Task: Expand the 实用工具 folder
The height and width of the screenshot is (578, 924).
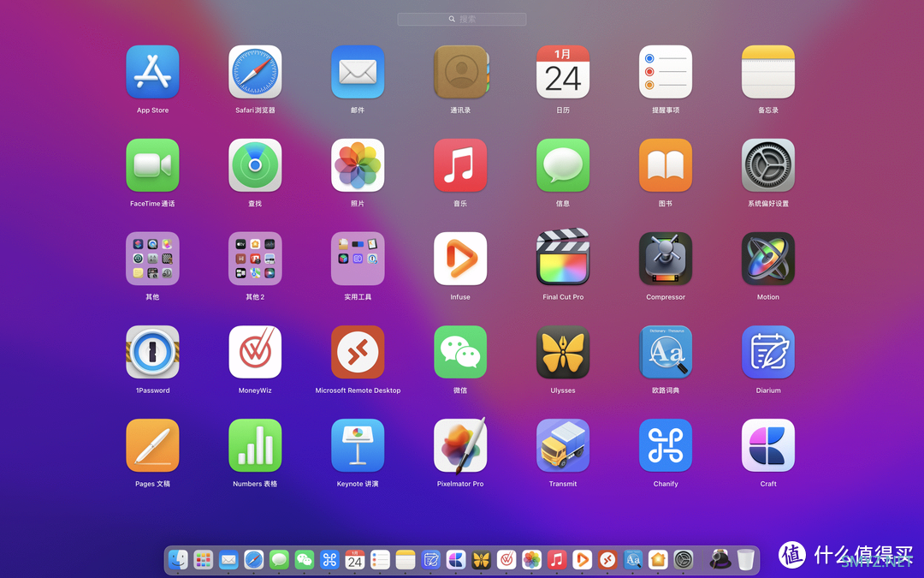Action: pos(358,259)
